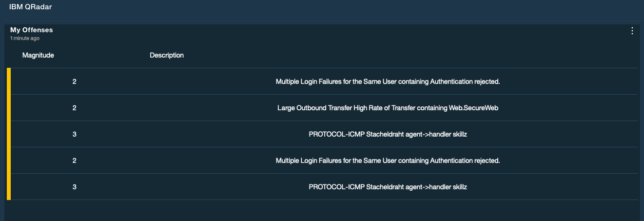Click yellow severity bar beside third offense row
644x221 pixels.
click(9, 134)
